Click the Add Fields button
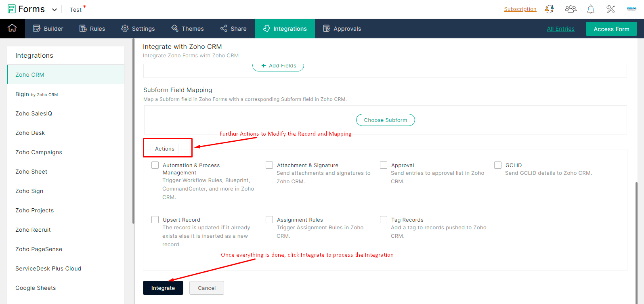Screen dimensions: 644x304 click(x=278, y=67)
